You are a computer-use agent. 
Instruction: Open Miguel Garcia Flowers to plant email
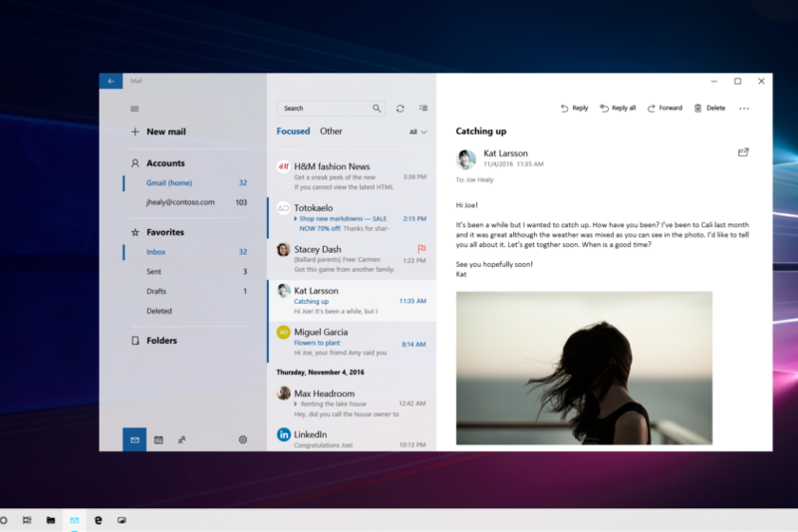tap(351, 342)
